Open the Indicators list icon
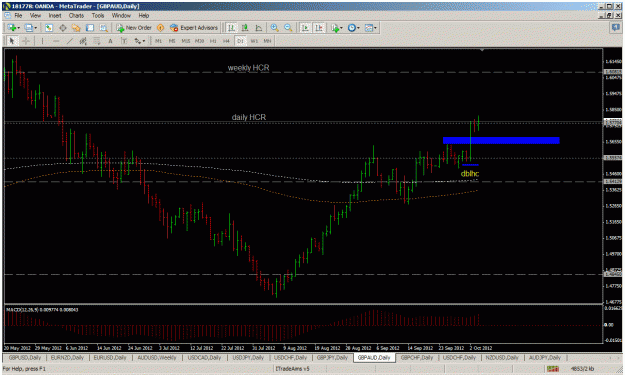Viewport: 625px width, 375px height. tap(335, 27)
